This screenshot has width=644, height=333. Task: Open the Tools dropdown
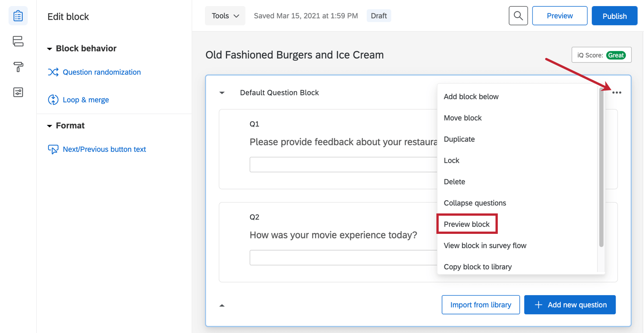click(225, 16)
